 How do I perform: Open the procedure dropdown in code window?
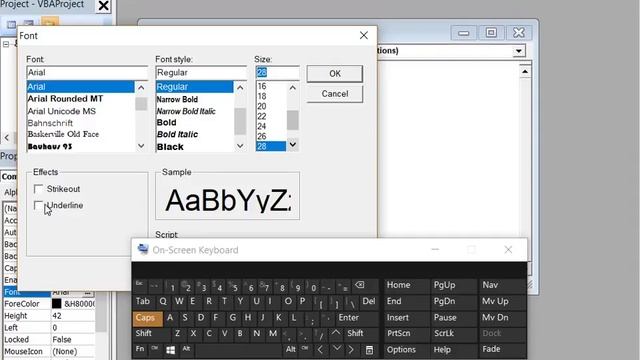(x=519, y=51)
